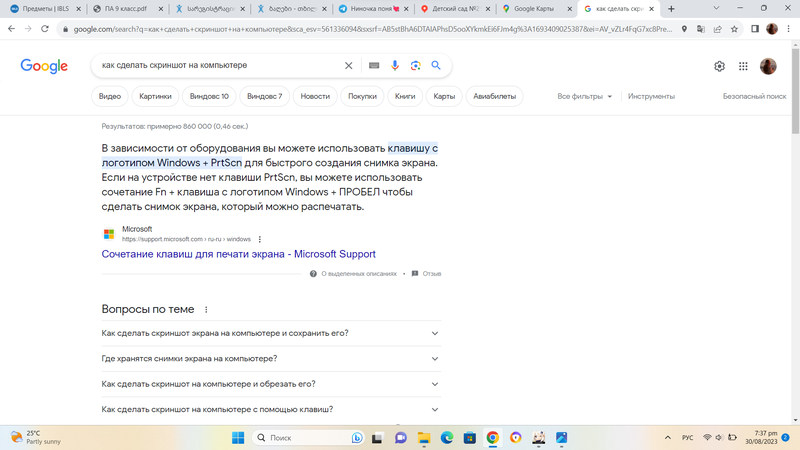Select the 'Новости' filter chip

(315, 97)
